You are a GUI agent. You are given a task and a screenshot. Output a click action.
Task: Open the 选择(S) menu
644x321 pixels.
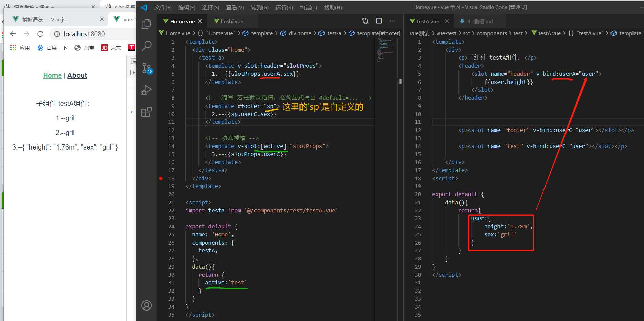pos(210,7)
